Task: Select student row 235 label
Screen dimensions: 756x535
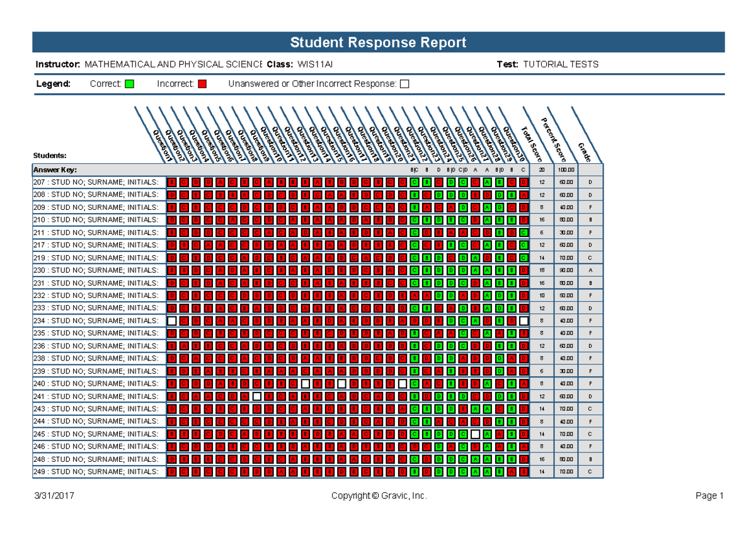Action: [x=96, y=333]
